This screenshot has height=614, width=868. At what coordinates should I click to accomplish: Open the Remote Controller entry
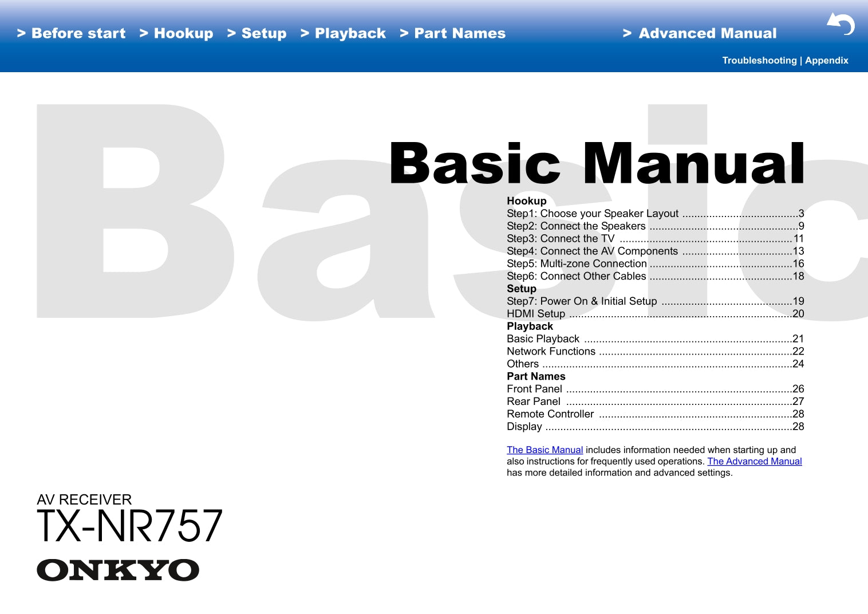550,414
